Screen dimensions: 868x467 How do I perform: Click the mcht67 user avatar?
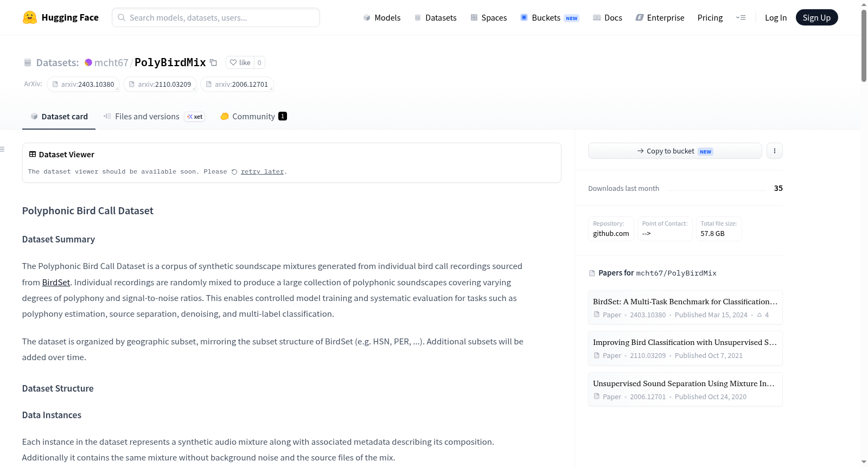click(88, 62)
